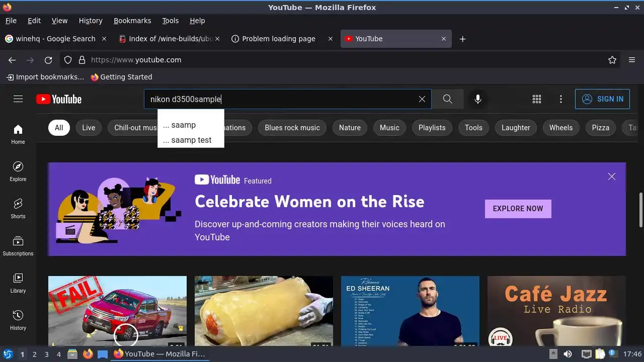Reload the current page
The width and height of the screenshot is (644, 362).
pos(48,60)
